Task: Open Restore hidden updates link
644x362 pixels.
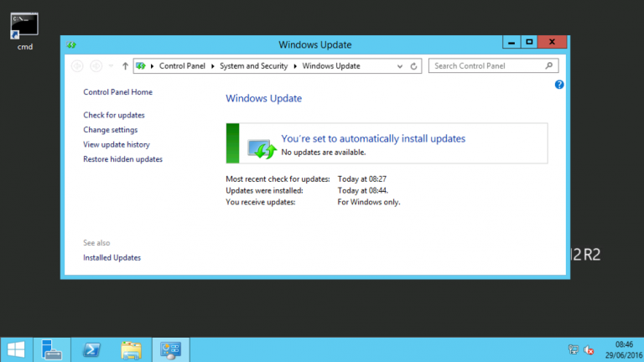Action: (x=122, y=159)
